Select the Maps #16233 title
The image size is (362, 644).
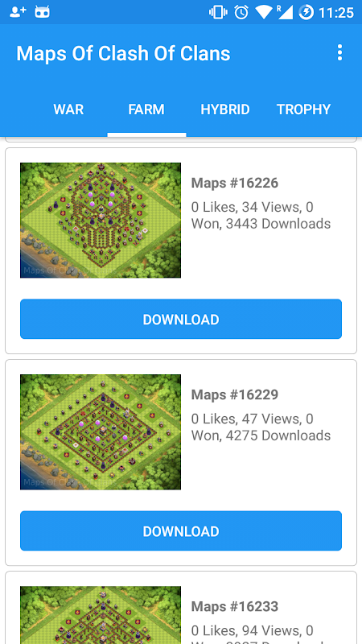point(235,606)
